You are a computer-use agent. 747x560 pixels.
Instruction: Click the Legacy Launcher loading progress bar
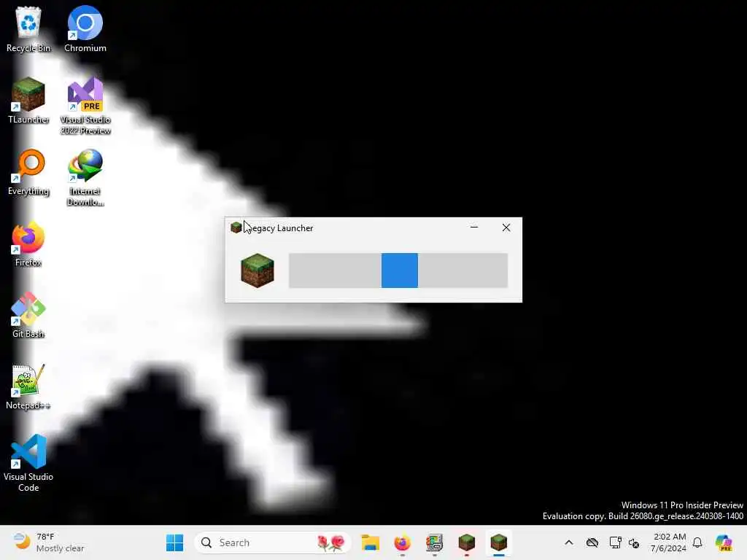398,271
